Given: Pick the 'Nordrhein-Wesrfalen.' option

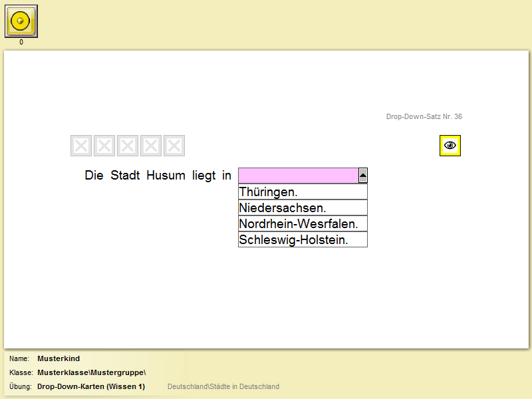Looking at the screenshot, I should coord(303,223).
